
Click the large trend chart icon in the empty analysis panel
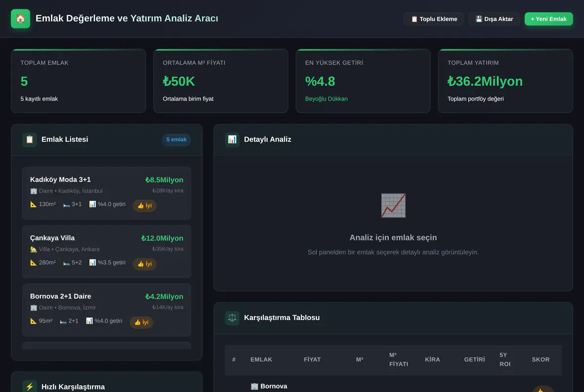393,205
